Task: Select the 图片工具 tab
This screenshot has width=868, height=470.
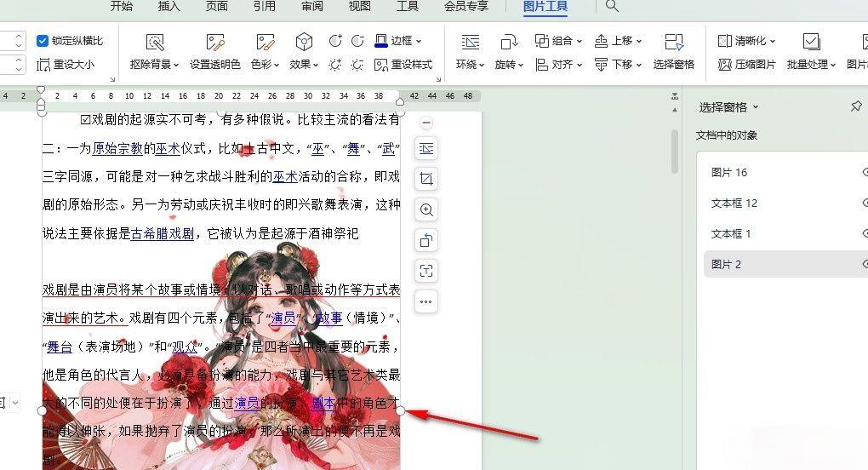Action: click(545, 7)
